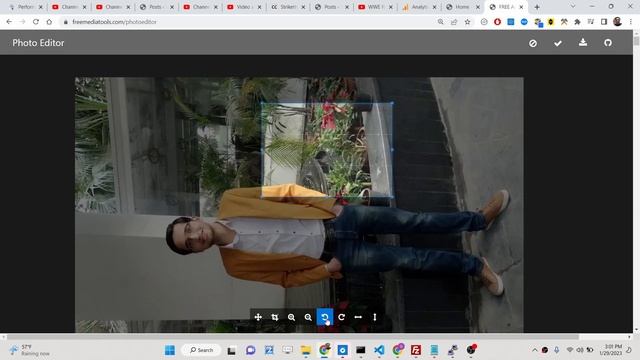The image size is (640, 360).
Task: Click inside the highlighted crop selection
Action: pyautogui.click(x=327, y=150)
